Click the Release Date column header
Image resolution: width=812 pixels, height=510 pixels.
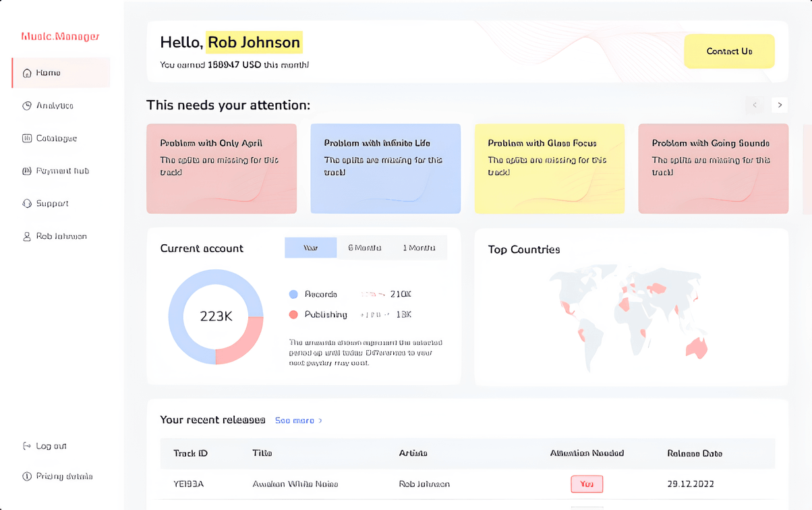point(695,453)
